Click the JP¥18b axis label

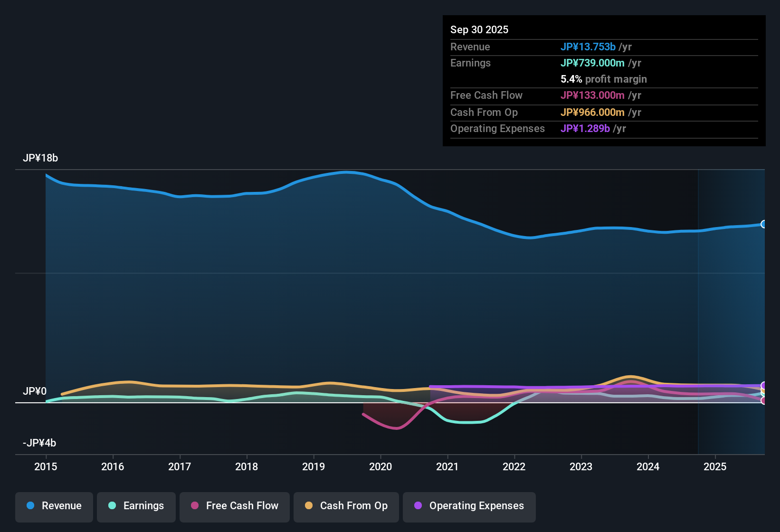(41, 158)
